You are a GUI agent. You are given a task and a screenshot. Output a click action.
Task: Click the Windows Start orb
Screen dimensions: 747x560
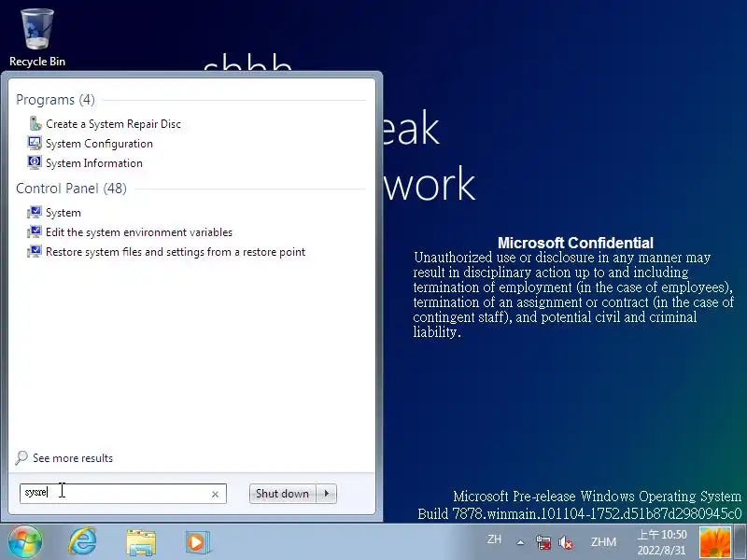pos(25,542)
